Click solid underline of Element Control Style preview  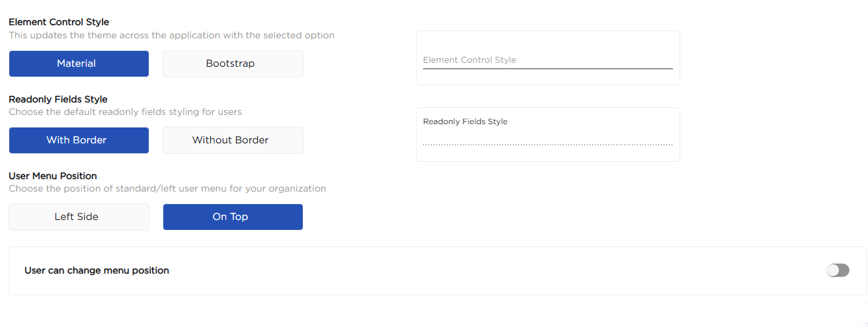547,69
